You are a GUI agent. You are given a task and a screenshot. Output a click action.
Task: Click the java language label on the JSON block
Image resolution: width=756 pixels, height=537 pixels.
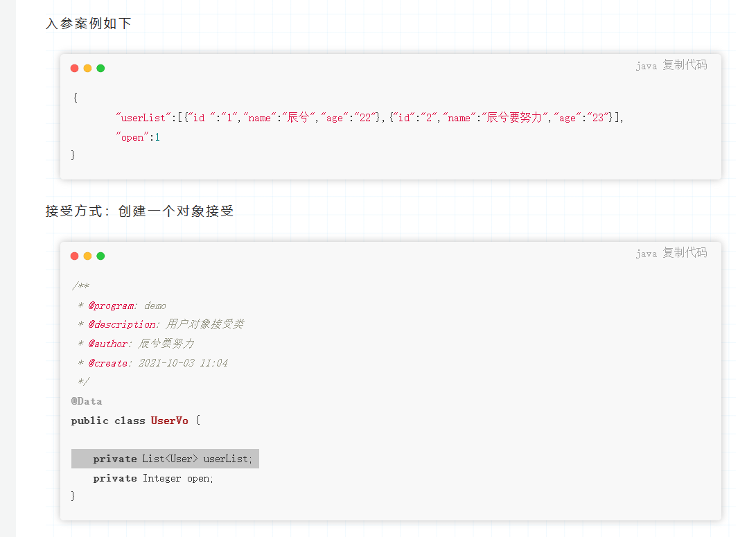[x=646, y=67]
